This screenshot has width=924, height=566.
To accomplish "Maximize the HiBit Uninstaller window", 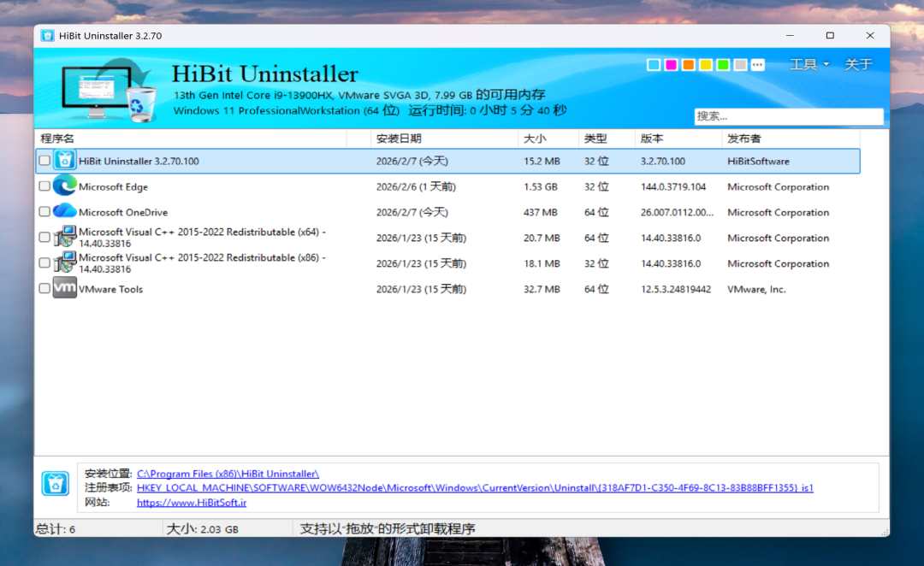I will [830, 35].
